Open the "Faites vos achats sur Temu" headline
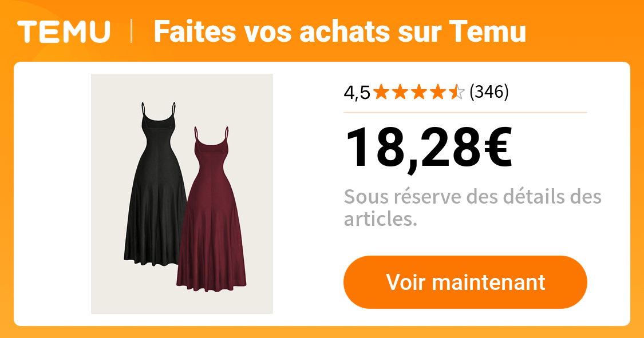 [339, 31]
